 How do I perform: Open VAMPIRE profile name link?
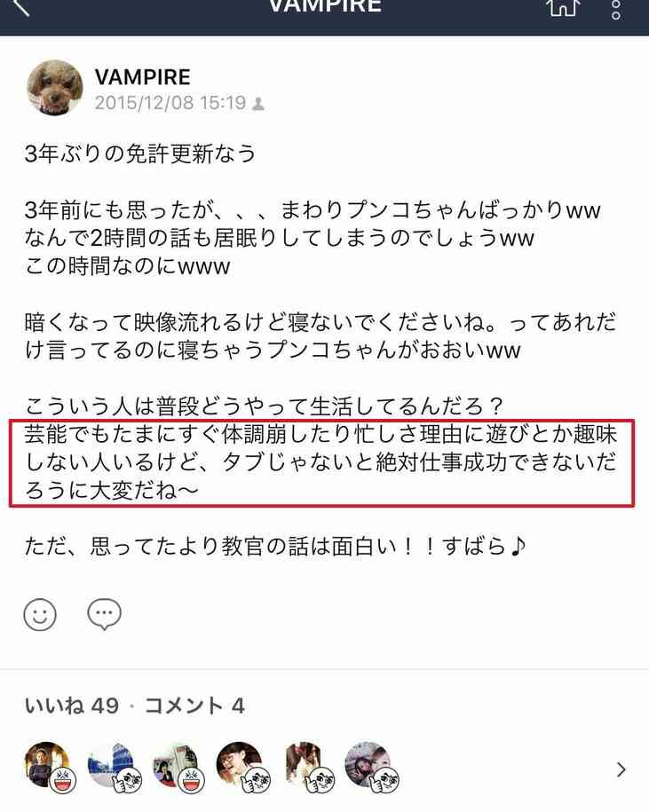(x=142, y=78)
